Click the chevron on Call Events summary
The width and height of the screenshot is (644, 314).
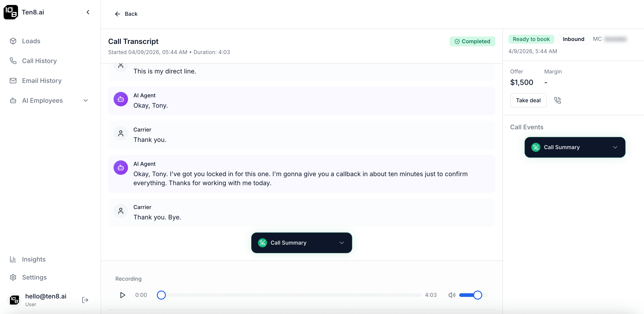(615, 147)
